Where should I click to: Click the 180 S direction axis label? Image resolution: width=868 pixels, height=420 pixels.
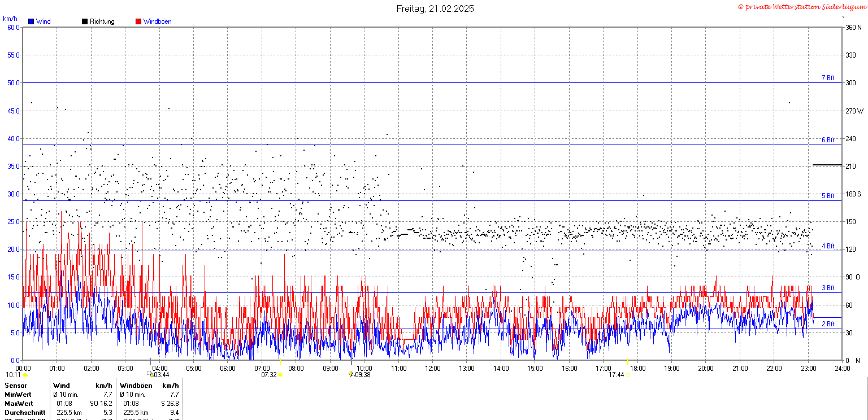(853, 194)
